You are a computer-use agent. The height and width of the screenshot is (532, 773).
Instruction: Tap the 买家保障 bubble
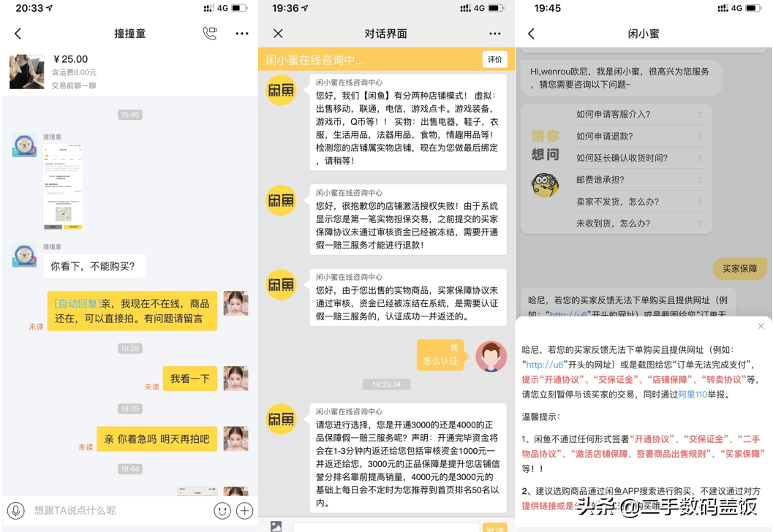click(739, 268)
